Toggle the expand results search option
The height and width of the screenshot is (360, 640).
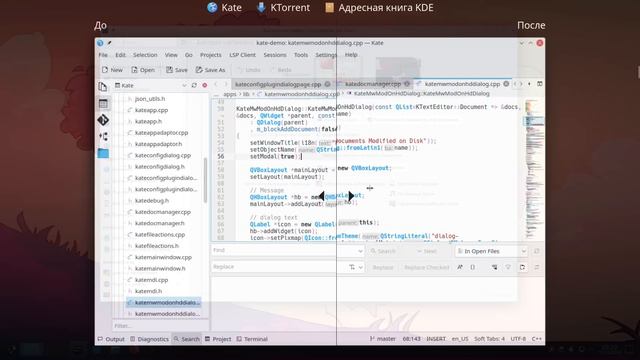click(494, 267)
